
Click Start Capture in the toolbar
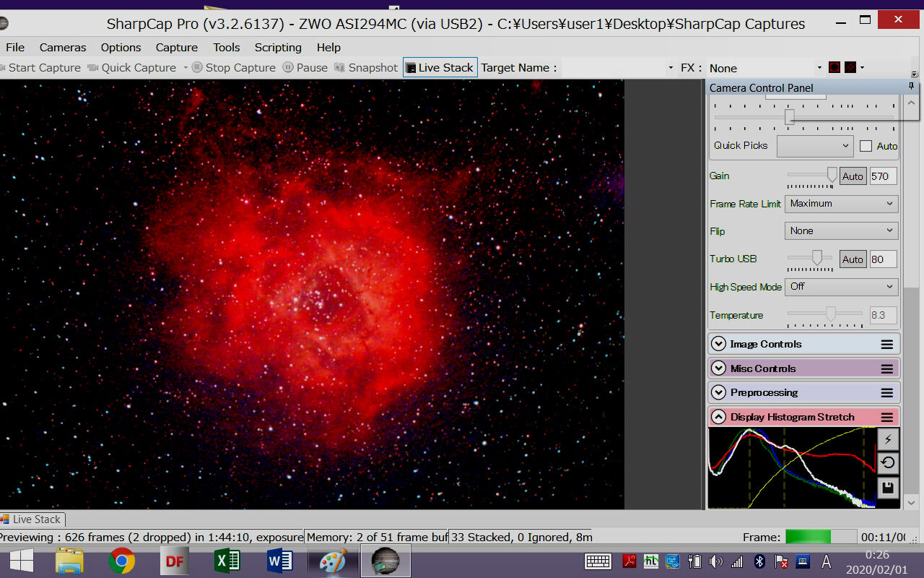[40, 67]
